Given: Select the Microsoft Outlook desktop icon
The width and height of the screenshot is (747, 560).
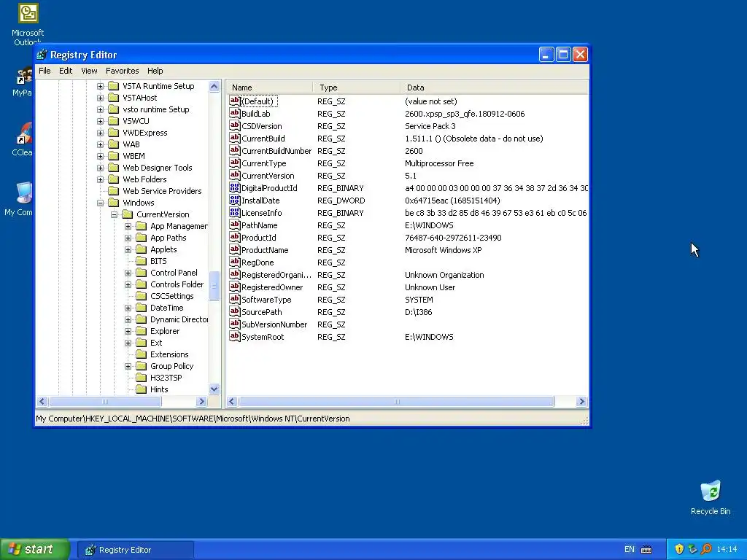Looking at the screenshot, I should (x=28, y=13).
